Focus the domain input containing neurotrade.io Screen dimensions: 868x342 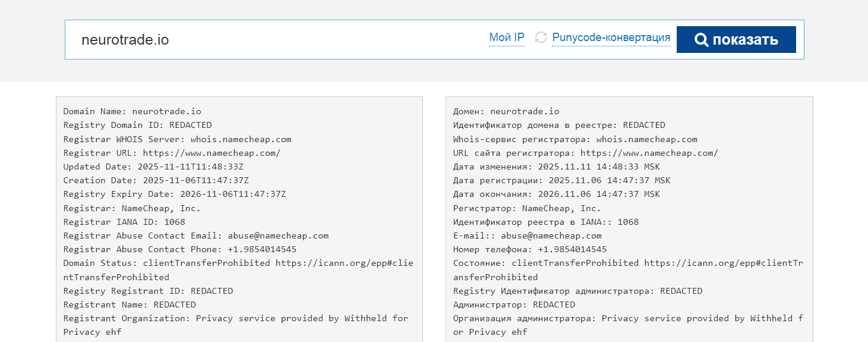pos(267,40)
